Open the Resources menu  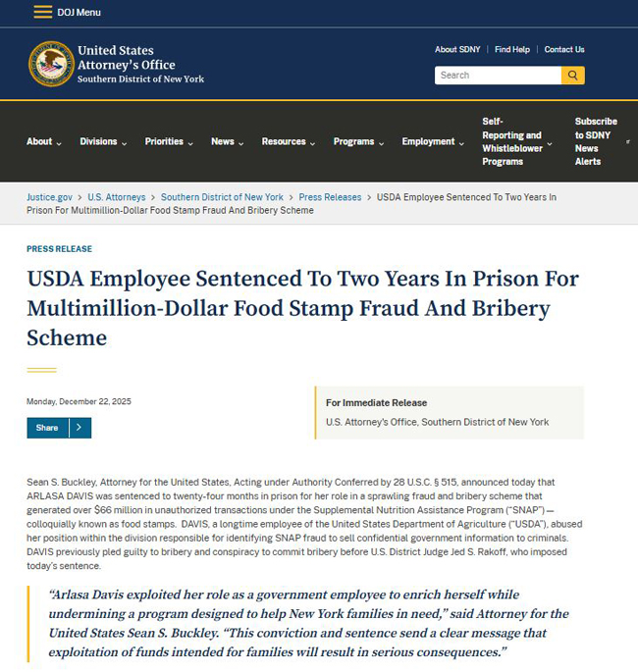pos(288,141)
